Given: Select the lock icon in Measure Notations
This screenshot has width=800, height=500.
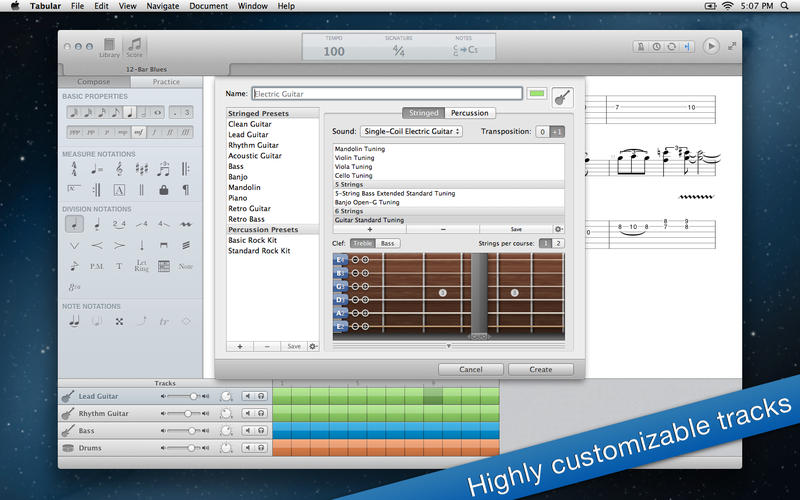Looking at the screenshot, I should tap(163, 189).
